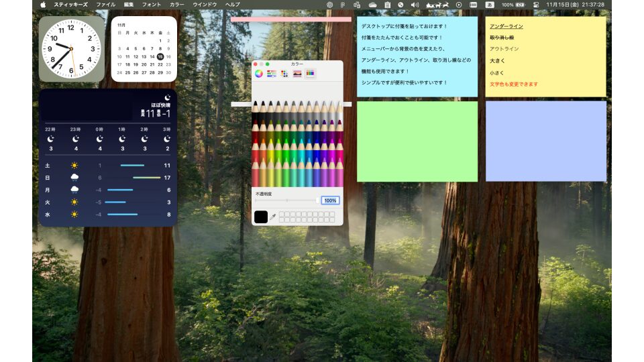Viewport: 644px width, 362px height.
Task: Choose the image palettes picker
Action: pos(297,73)
